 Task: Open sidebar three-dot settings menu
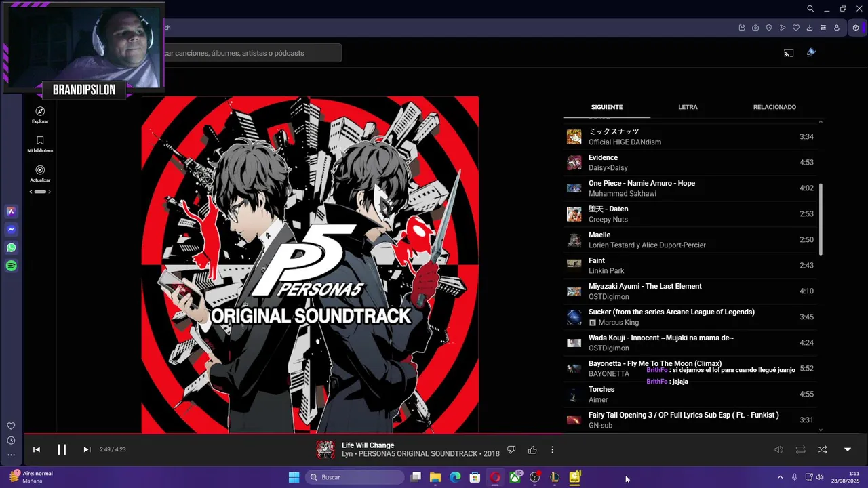pos(11,455)
